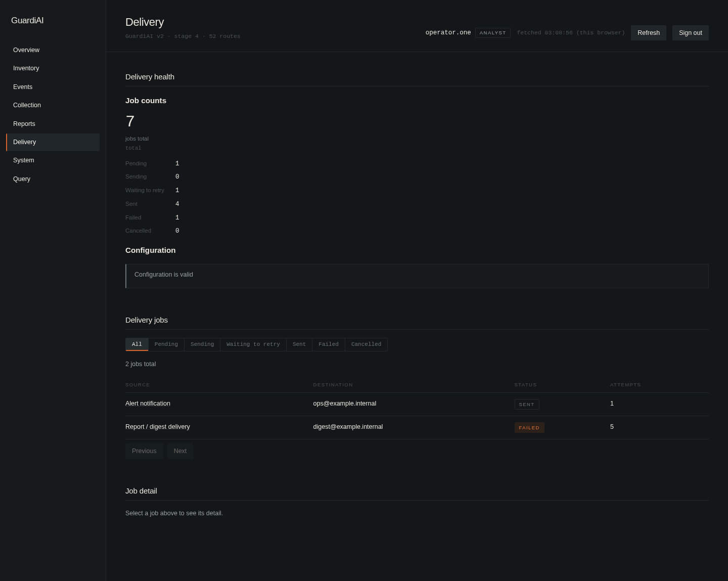The image size is (728, 581).
Task: Open System in the sidebar
Action: pyautogui.click(x=53, y=160)
